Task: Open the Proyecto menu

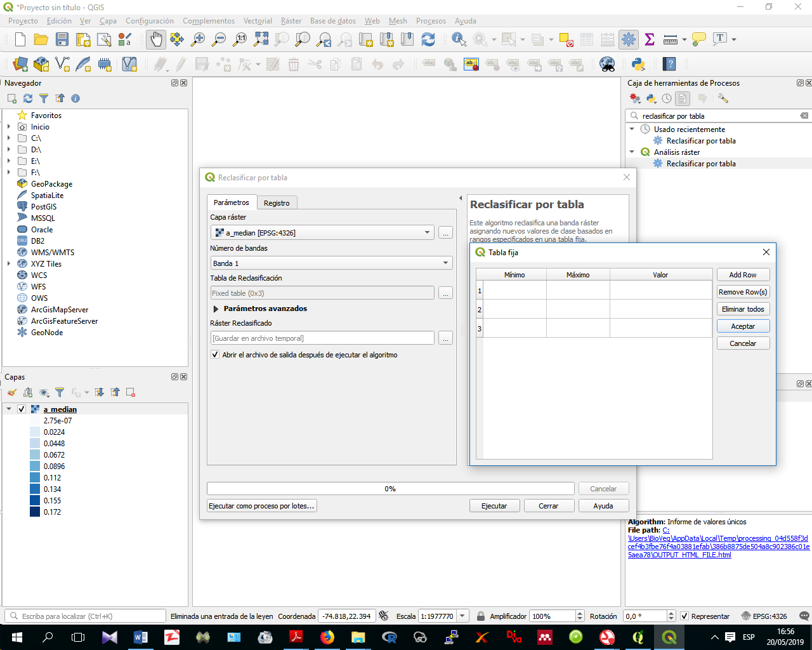Action: pos(23,21)
